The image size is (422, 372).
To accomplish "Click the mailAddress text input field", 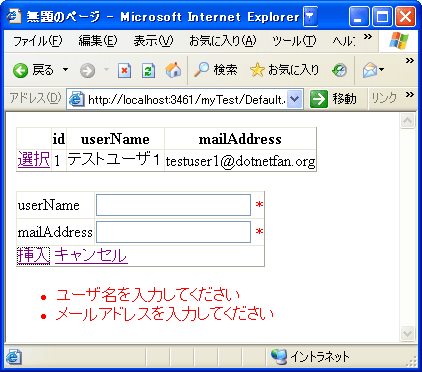I will point(173,232).
